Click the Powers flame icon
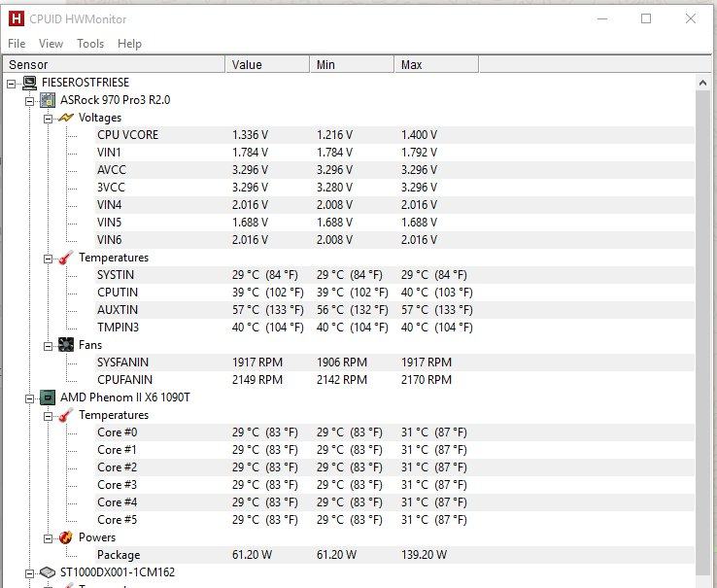 (x=66, y=537)
